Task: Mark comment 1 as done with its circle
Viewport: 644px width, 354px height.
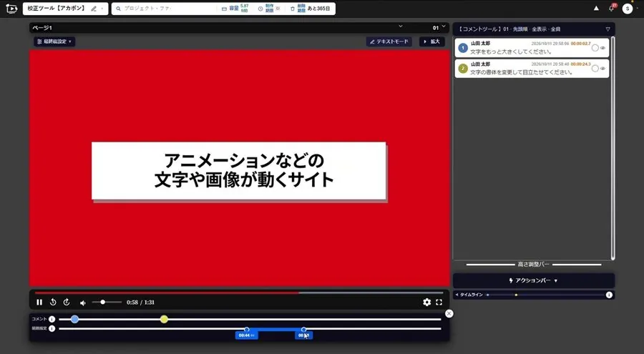Action: [595, 48]
